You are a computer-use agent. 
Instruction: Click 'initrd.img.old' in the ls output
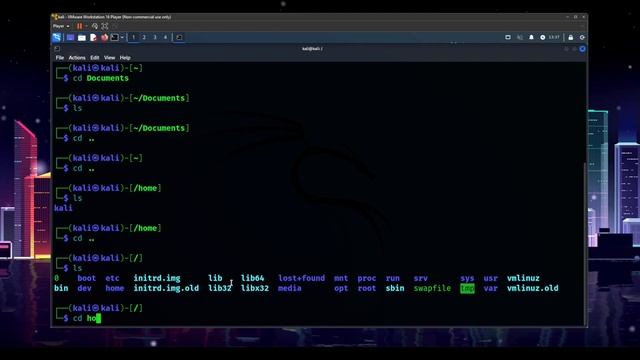pyautogui.click(x=166, y=288)
